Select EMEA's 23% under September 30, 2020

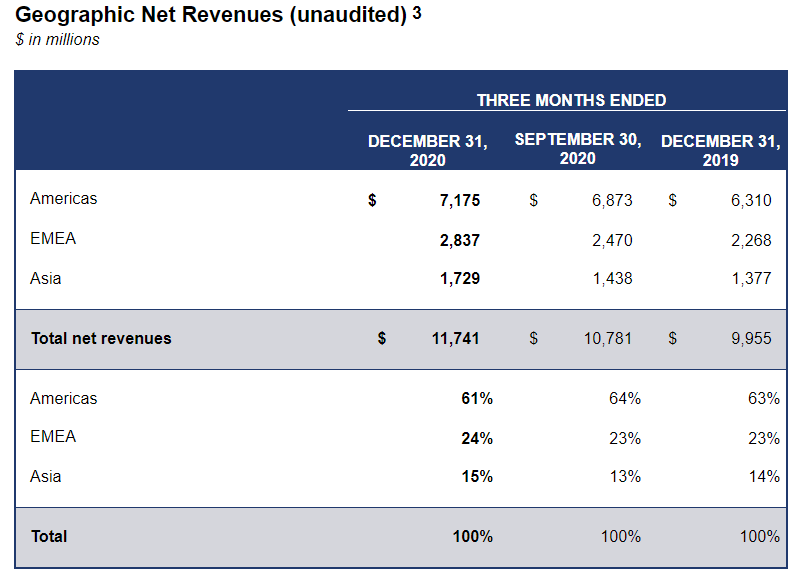tap(625, 438)
